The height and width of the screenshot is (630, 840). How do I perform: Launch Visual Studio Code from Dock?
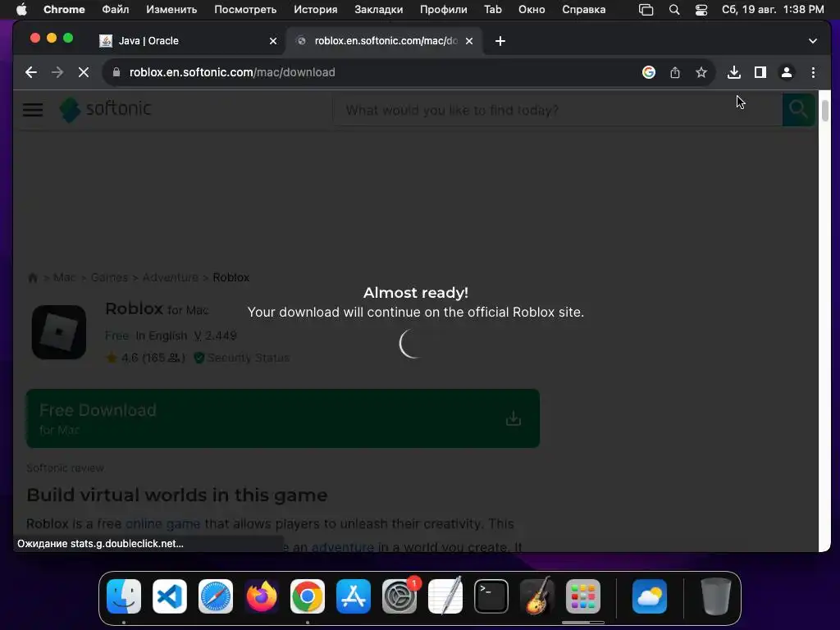[x=170, y=596]
